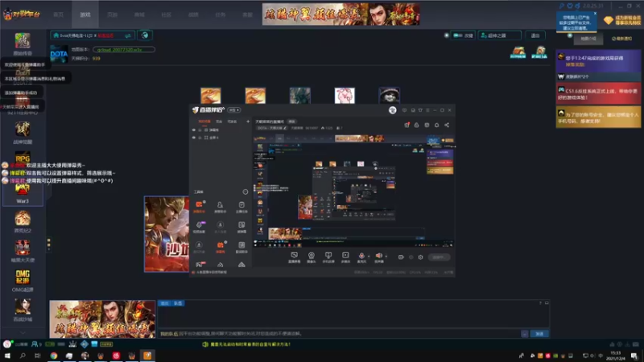Add a new scene with the plus icon

coord(248,121)
